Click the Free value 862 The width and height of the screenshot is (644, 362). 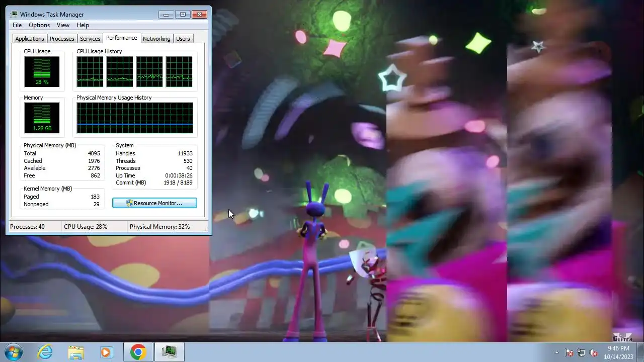[x=95, y=175]
